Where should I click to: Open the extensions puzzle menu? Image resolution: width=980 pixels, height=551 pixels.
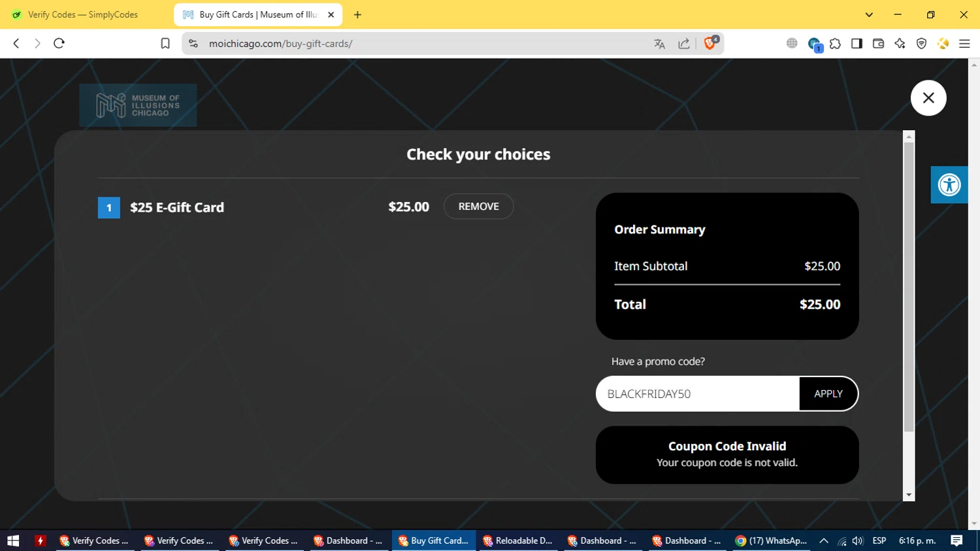tap(835, 43)
